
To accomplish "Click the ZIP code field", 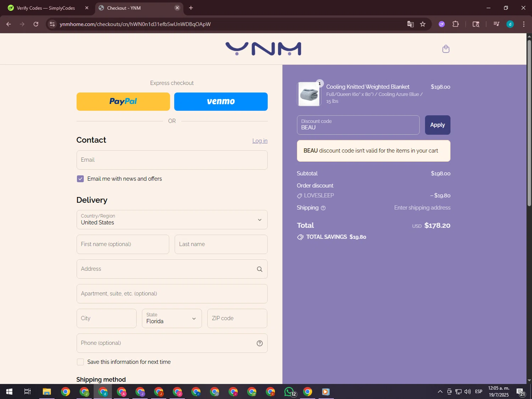I will (237, 318).
